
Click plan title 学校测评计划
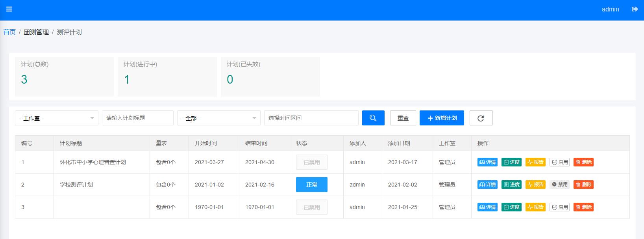point(76,185)
